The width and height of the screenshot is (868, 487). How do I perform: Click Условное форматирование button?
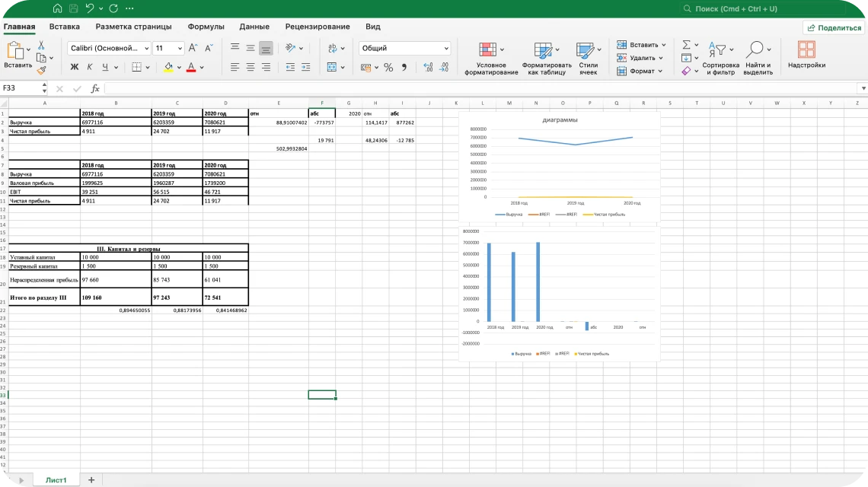[x=491, y=59]
